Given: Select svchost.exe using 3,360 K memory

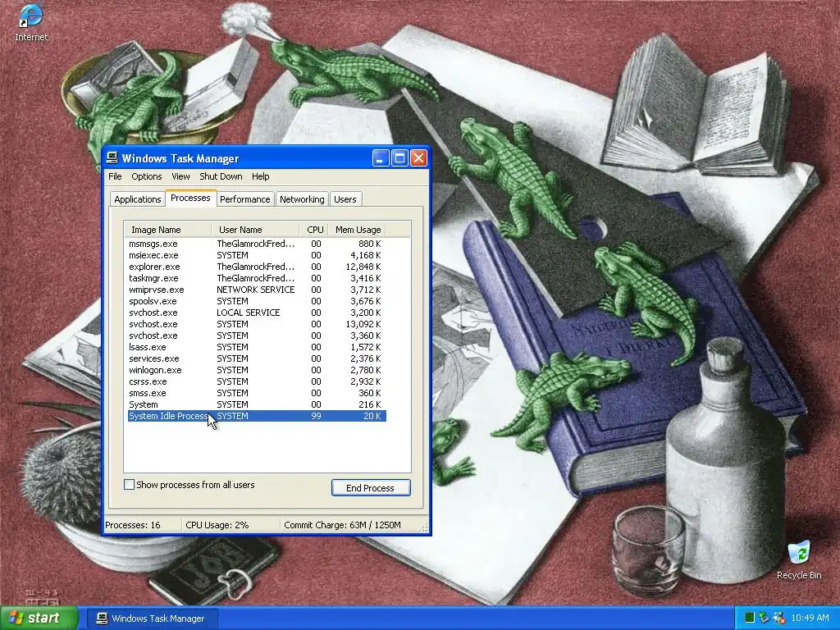Looking at the screenshot, I should 257,336.
